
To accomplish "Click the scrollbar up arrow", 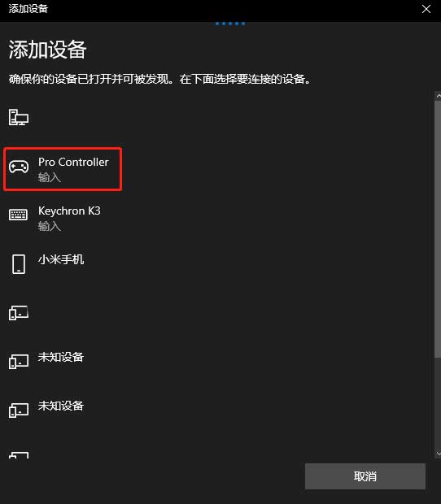I will [x=438, y=96].
